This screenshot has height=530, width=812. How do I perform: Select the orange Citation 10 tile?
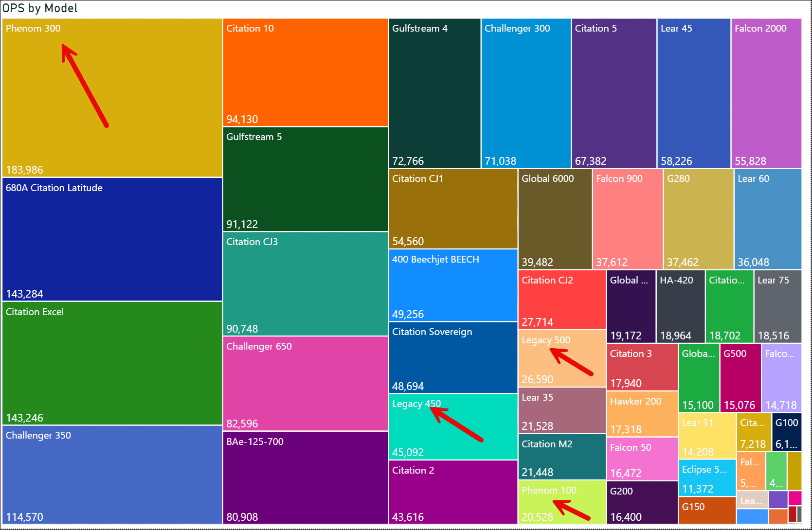pyautogui.click(x=305, y=72)
